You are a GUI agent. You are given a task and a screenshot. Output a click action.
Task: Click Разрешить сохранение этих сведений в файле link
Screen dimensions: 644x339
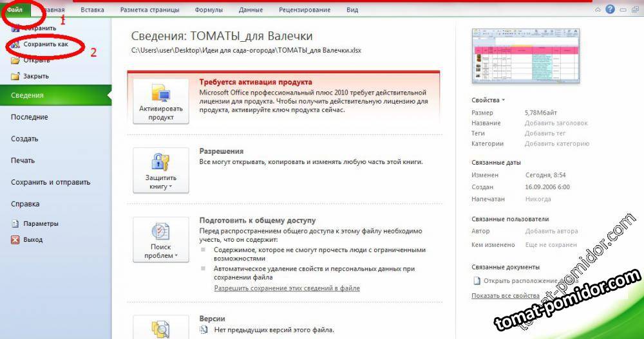(287, 288)
